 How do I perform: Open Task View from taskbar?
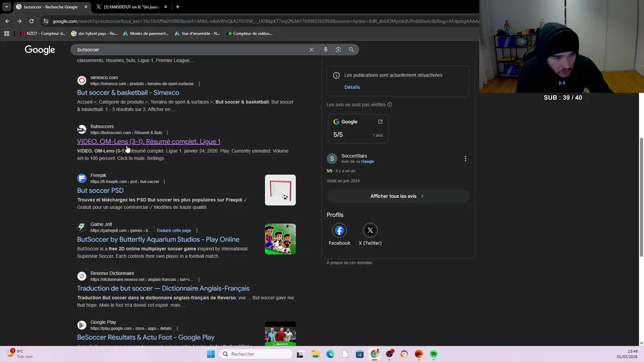(x=300, y=354)
